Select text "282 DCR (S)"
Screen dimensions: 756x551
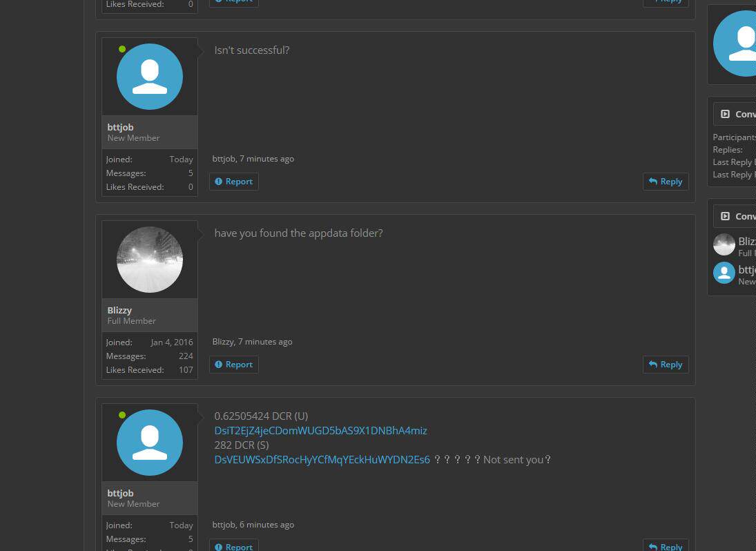click(242, 445)
